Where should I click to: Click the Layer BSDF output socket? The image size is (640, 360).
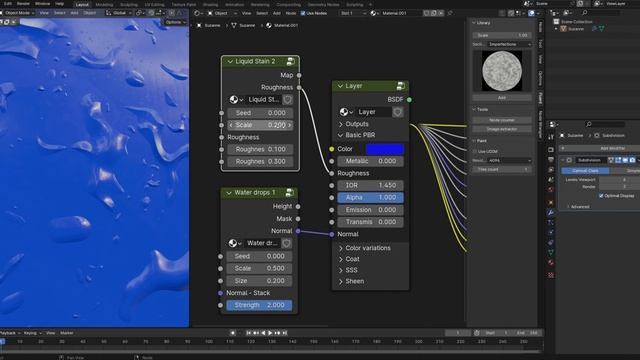(409, 100)
